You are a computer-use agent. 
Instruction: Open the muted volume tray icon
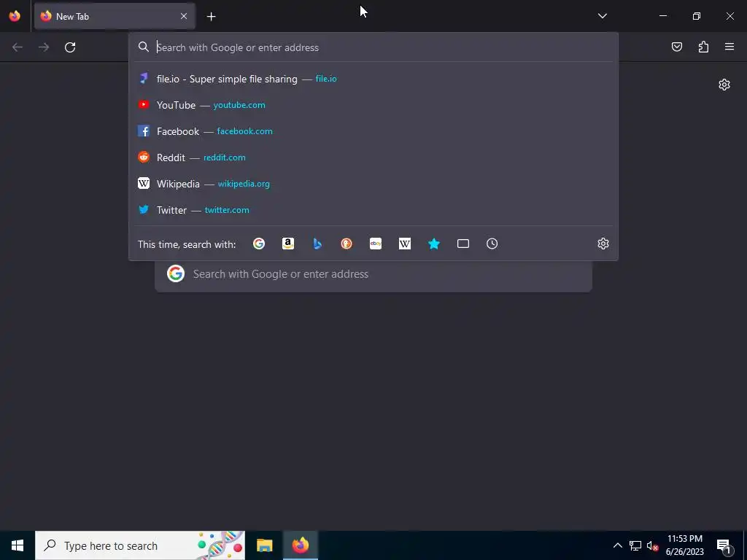point(652,545)
